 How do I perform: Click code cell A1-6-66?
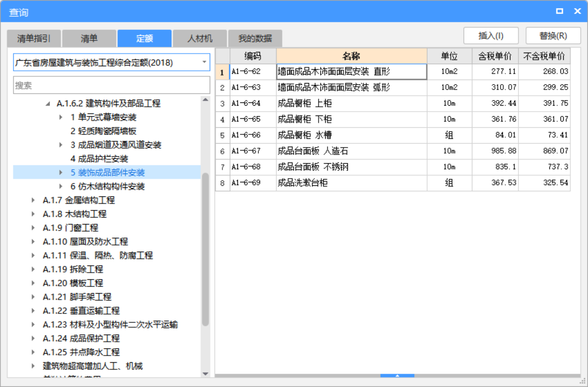point(253,135)
